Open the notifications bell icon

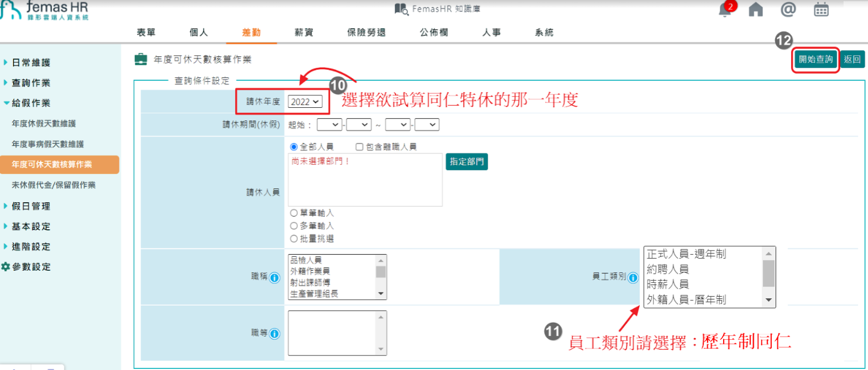[x=725, y=10]
